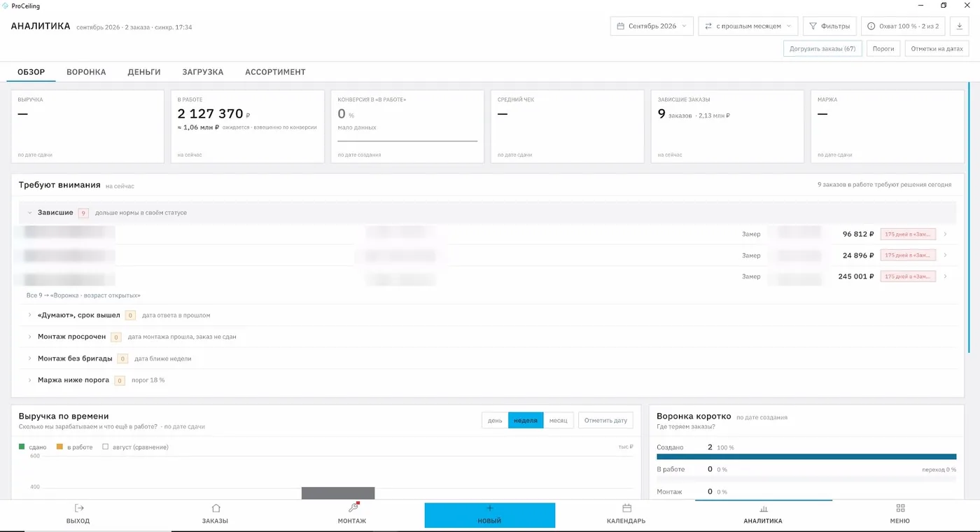The height and width of the screenshot is (532, 980).
Task: Open Аналитика via bar chart icon
Action: [764, 509]
